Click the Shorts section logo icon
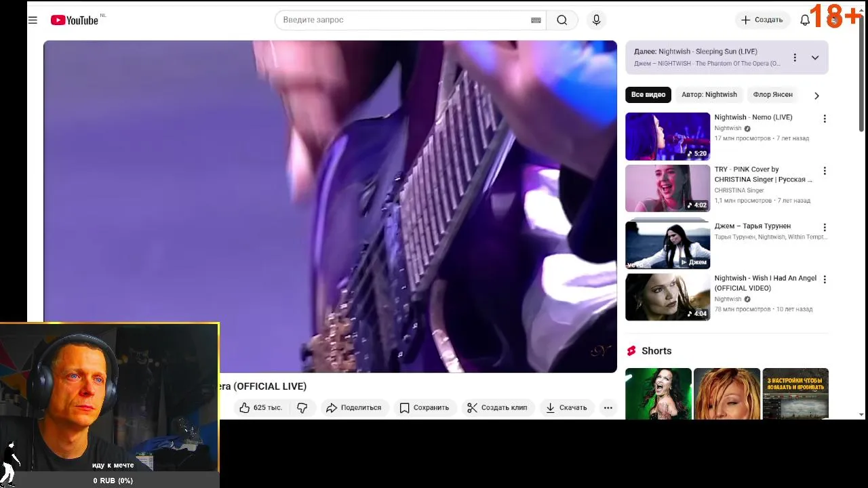The height and width of the screenshot is (488, 868). pyautogui.click(x=631, y=351)
